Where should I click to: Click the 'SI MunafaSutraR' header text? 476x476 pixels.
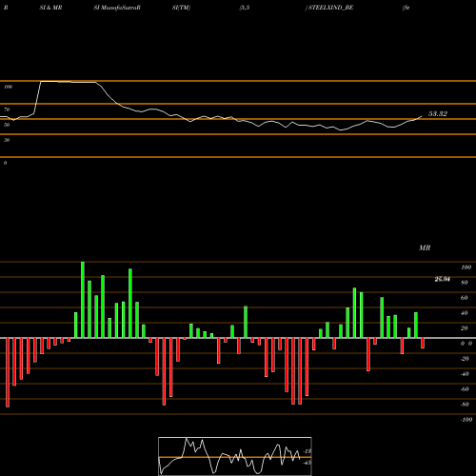coord(117,8)
